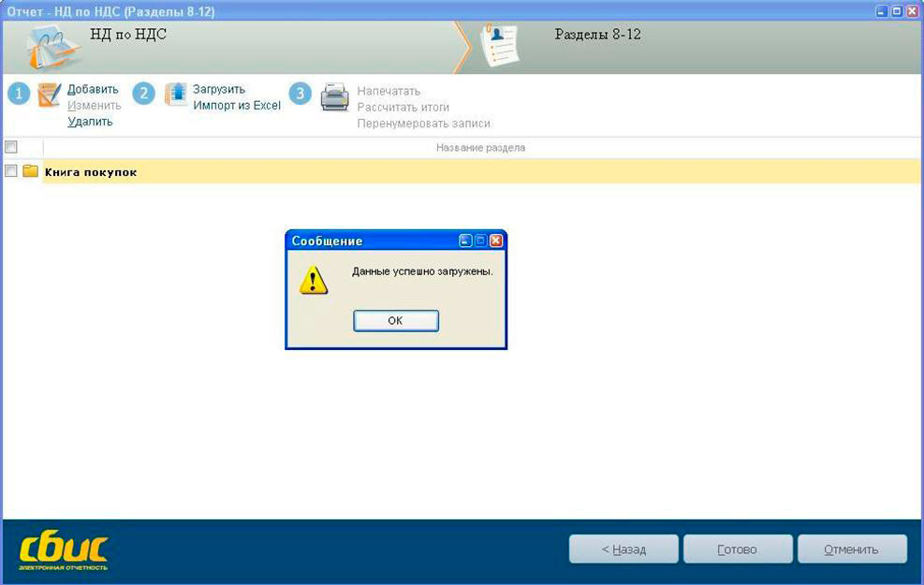
Task: Confirm the message with OK button
Action: click(x=395, y=320)
